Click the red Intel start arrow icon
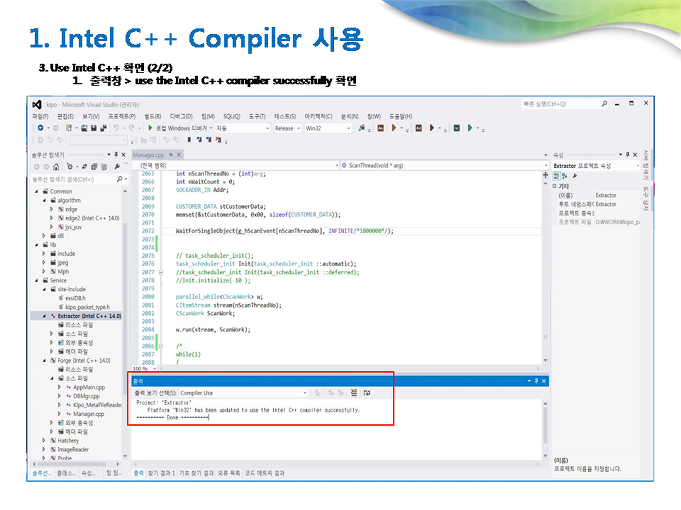The width and height of the screenshot is (681, 510). (x=432, y=128)
